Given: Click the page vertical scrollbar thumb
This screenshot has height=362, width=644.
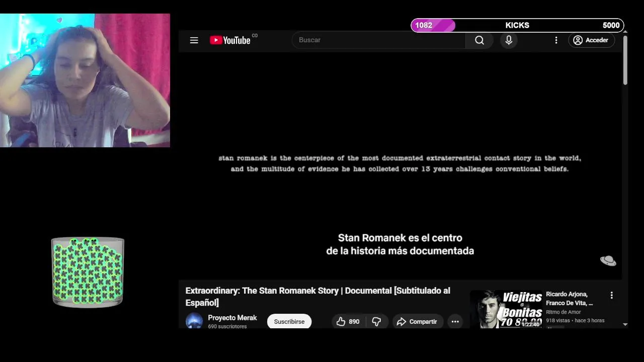Looking at the screenshot, I should pos(625,59).
